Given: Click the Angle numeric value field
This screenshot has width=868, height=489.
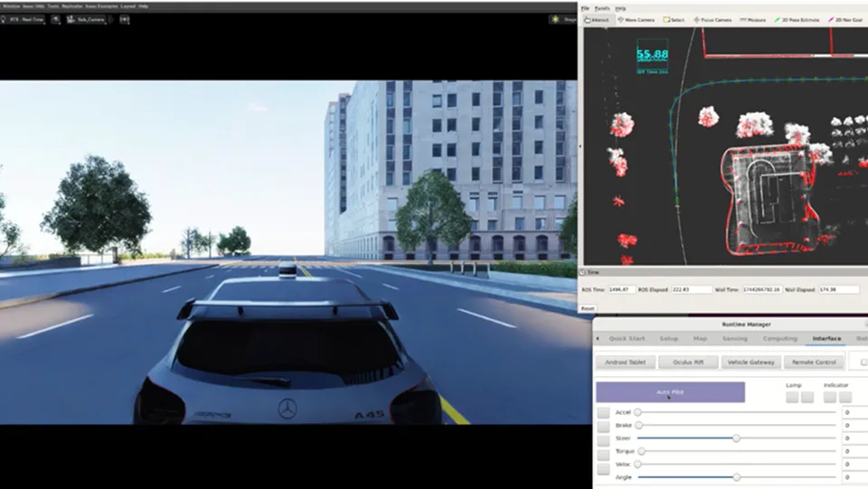Looking at the screenshot, I should (x=854, y=477).
